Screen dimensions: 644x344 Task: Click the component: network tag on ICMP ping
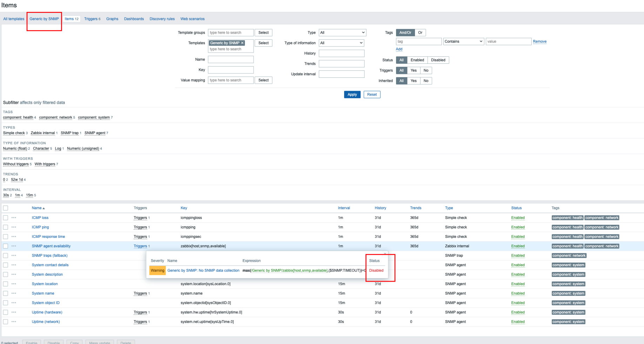coord(602,227)
